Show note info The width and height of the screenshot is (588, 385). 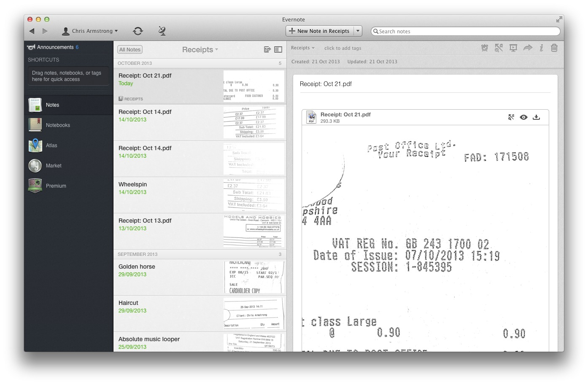[541, 48]
